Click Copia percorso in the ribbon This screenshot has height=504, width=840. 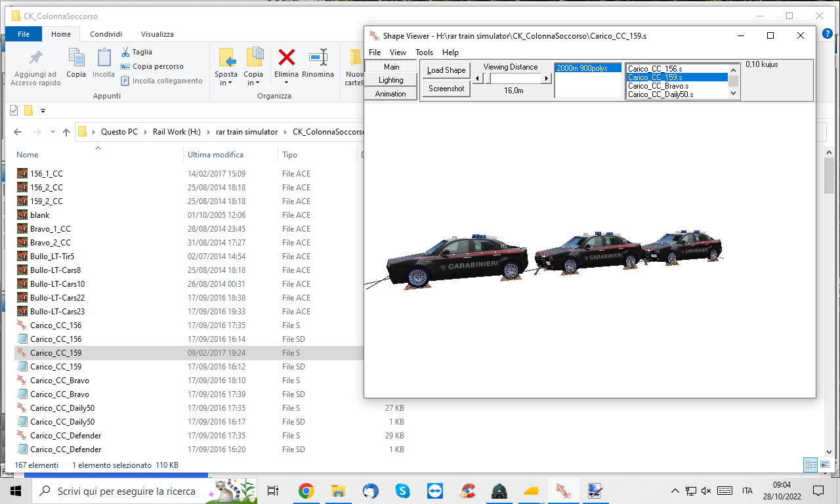pos(152,66)
